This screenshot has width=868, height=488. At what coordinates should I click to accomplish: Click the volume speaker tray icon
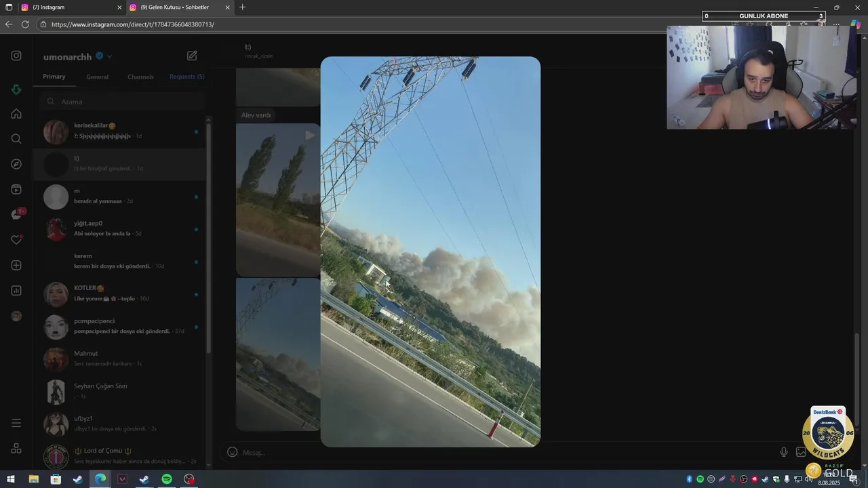point(809,479)
